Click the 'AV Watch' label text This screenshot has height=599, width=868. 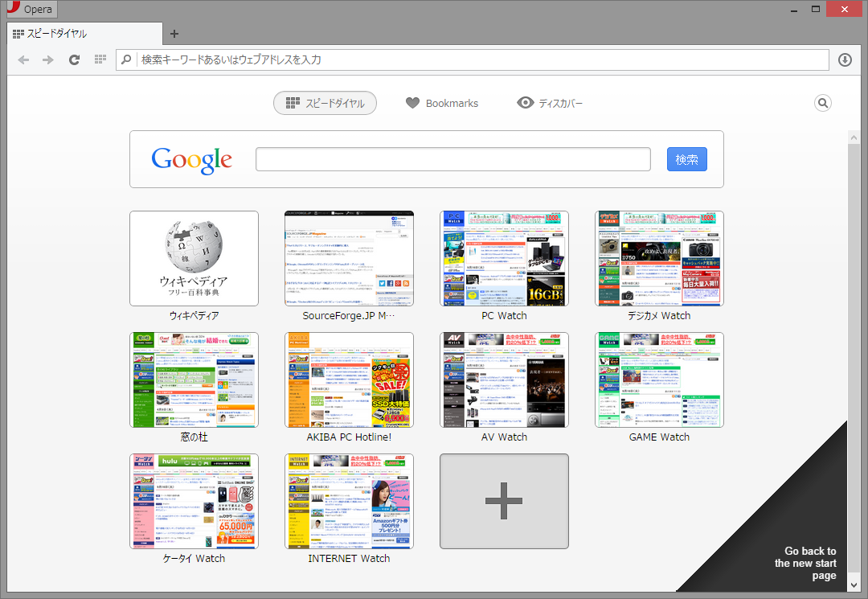[504, 437]
